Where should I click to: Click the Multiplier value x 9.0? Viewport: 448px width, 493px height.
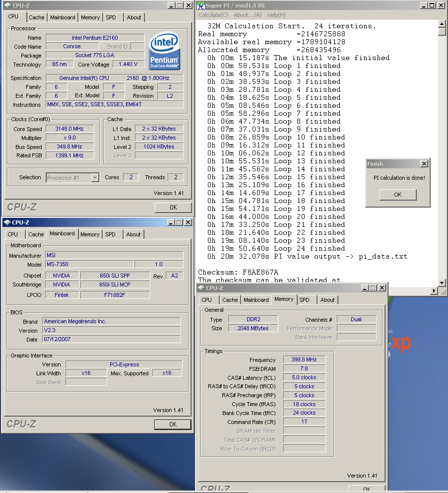coord(70,138)
